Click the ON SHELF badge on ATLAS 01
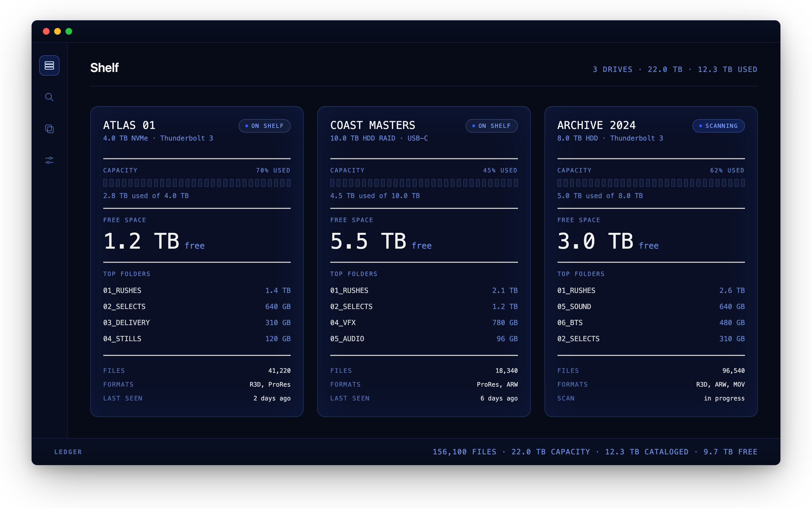The image size is (812, 508). point(264,126)
